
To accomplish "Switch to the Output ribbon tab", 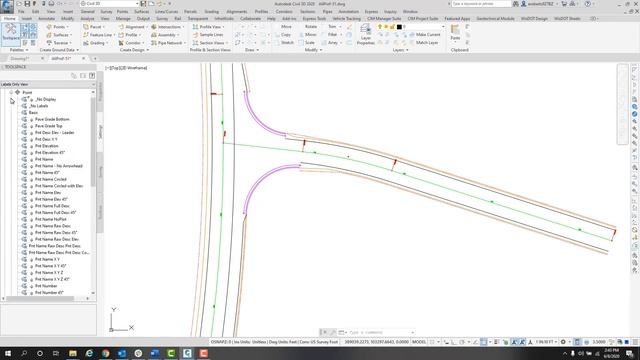I will 143,19.
